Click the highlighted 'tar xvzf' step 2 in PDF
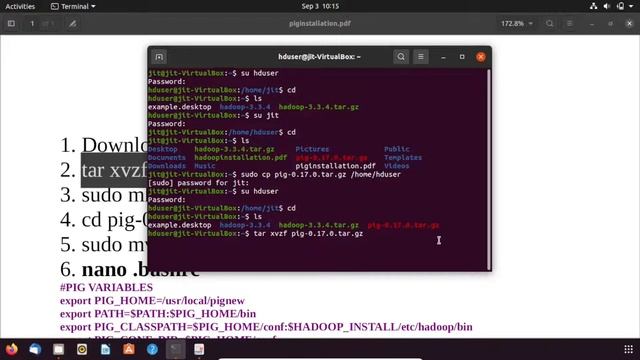 pyautogui.click(x=114, y=170)
